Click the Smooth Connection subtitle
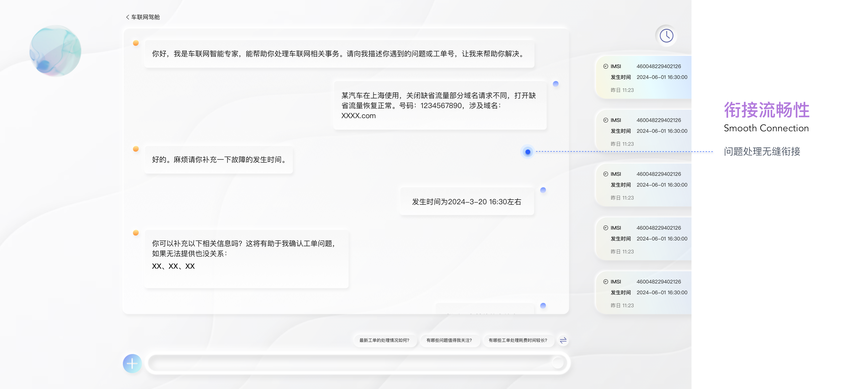 point(766,128)
